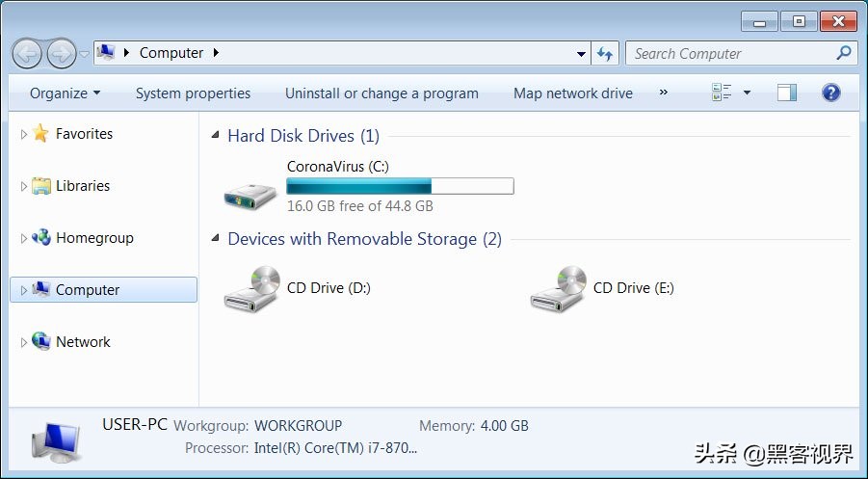Screen dimensions: 868x479
Task: Toggle the preview pane button
Action: (x=787, y=93)
